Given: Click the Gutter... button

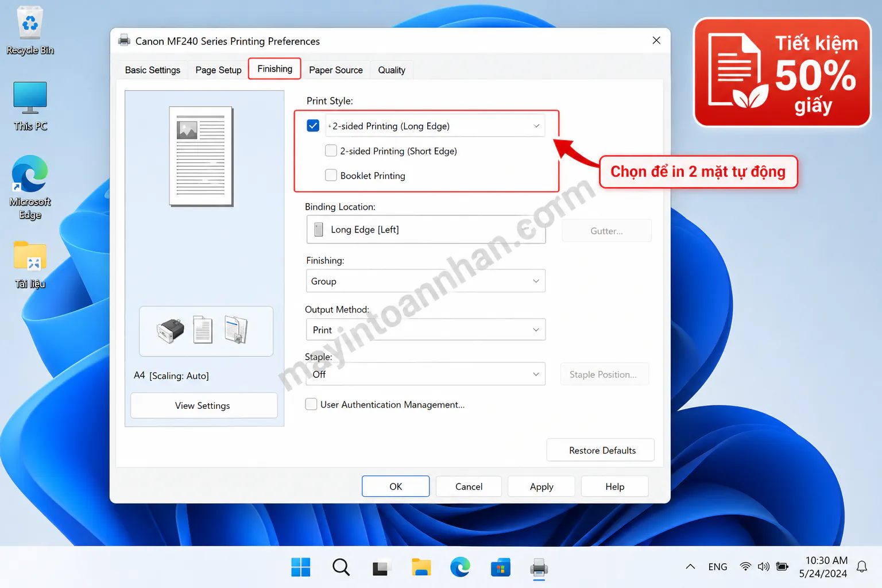Looking at the screenshot, I should pyautogui.click(x=606, y=231).
